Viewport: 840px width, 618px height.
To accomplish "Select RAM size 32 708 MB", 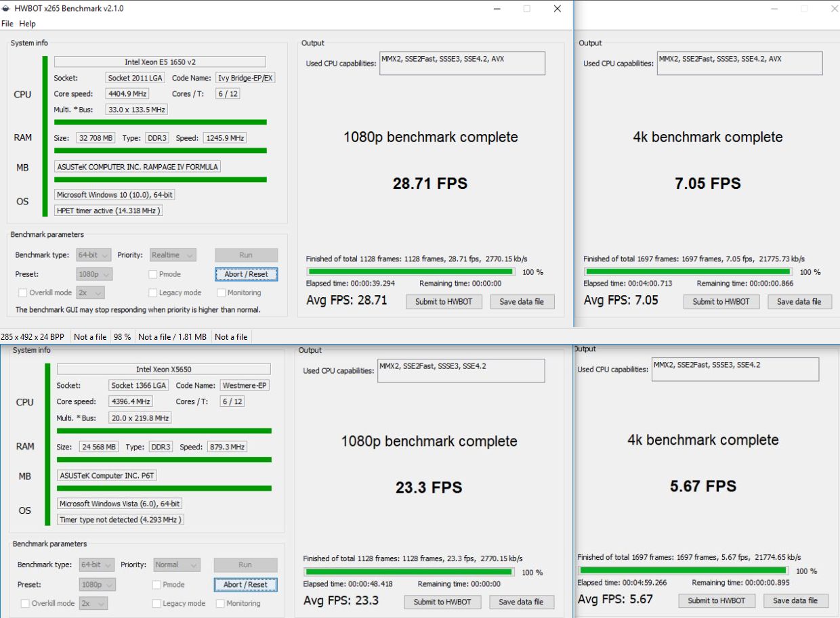I will point(96,138).
